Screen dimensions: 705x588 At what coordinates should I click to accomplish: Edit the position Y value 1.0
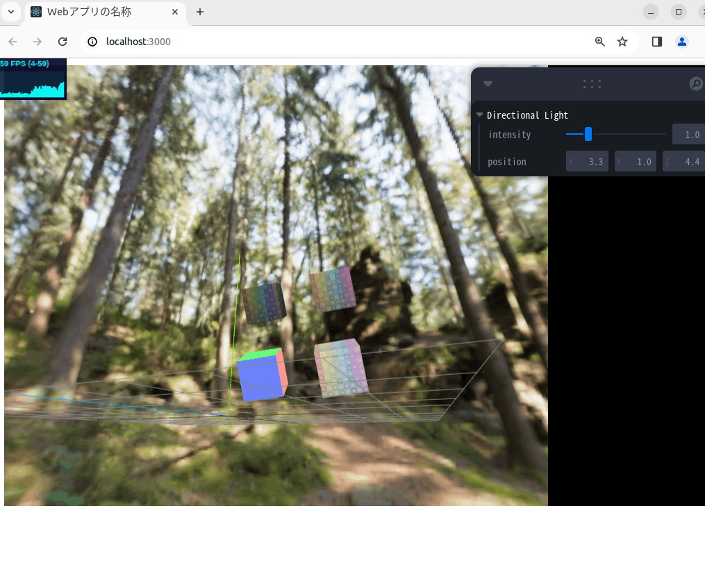[x=636, y=161]
